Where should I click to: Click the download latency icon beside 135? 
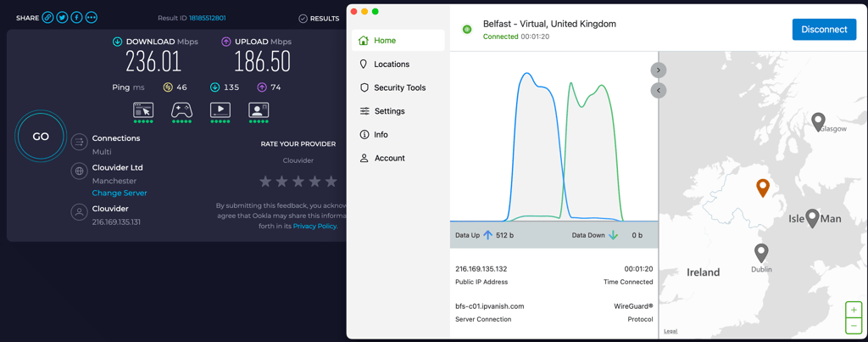point(214,87)
